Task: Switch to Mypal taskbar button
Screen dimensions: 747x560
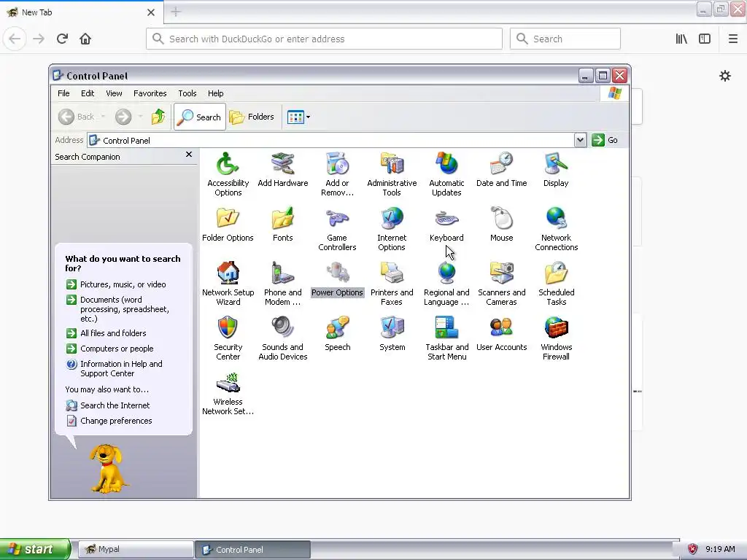Action: (x=135, y=549)
